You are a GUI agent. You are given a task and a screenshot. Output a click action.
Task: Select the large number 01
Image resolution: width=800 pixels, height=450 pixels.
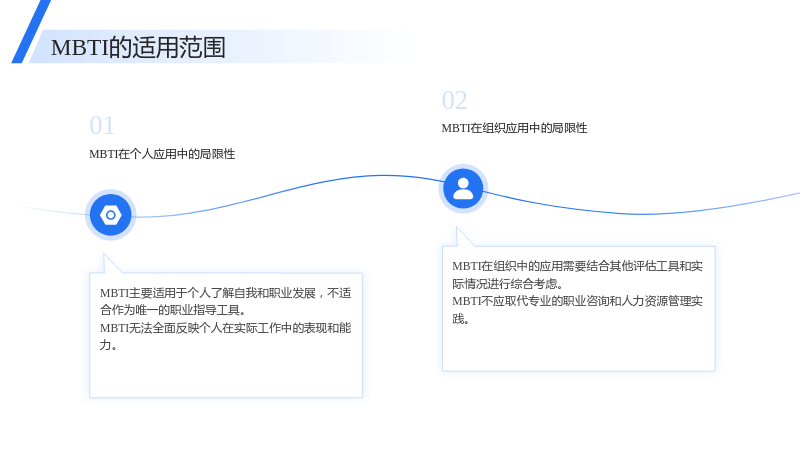[102, 126]
